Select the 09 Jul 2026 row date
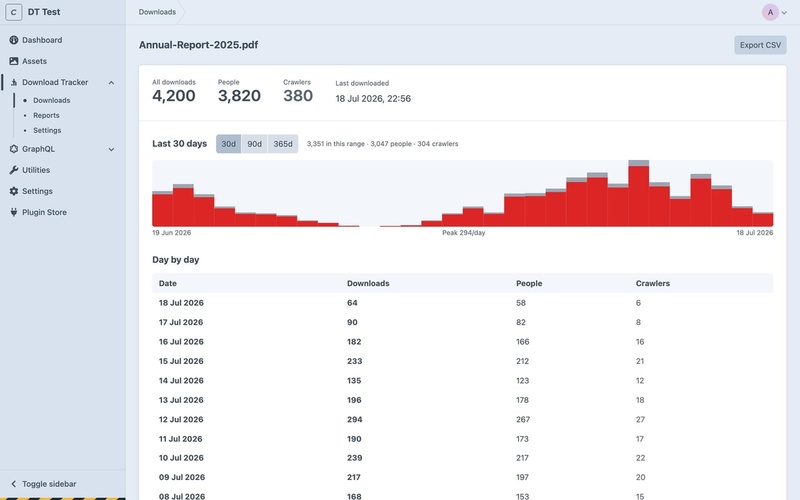The image size is (800, 500). click(182, 477)
